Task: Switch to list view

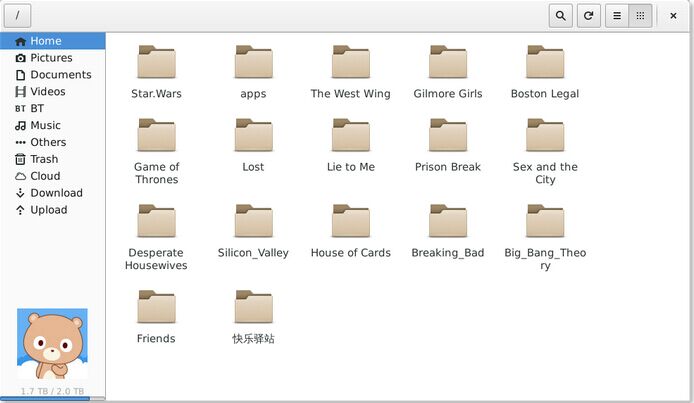Action: click(x=617, y=16)
